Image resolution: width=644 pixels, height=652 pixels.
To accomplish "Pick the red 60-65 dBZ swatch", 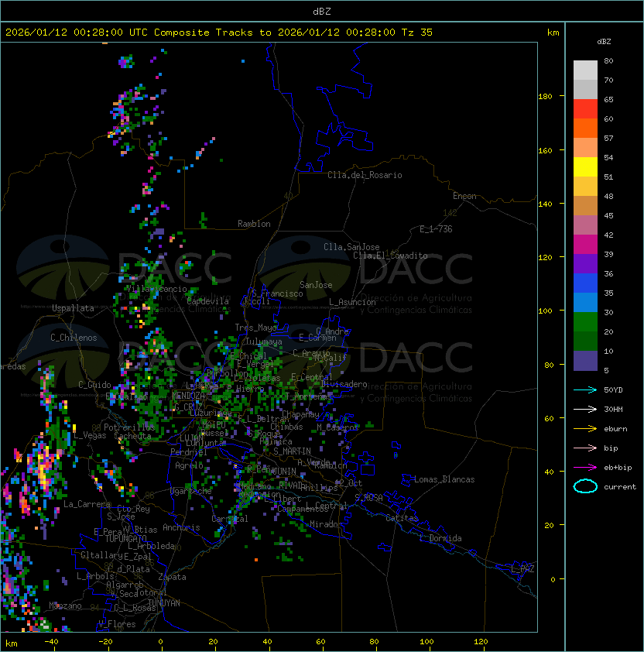I will (x=585, y=109).
